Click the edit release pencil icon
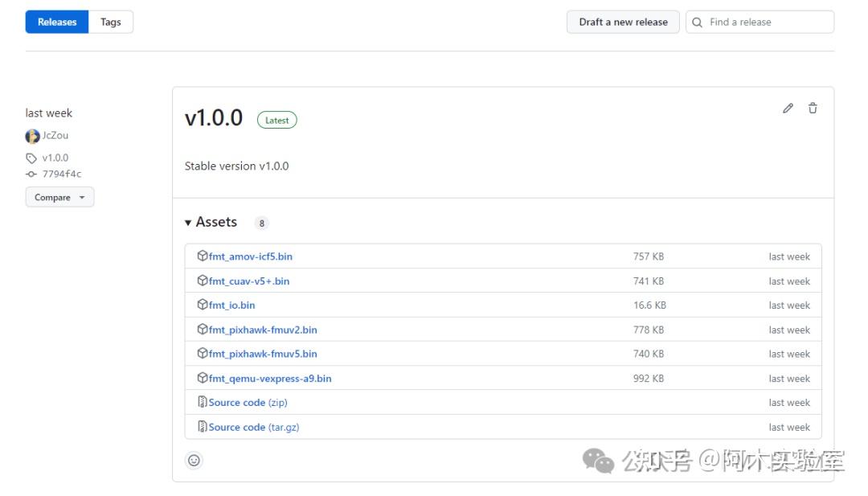Image resolution: width=868 pixels, height=496 pixels. click(788, 109)
